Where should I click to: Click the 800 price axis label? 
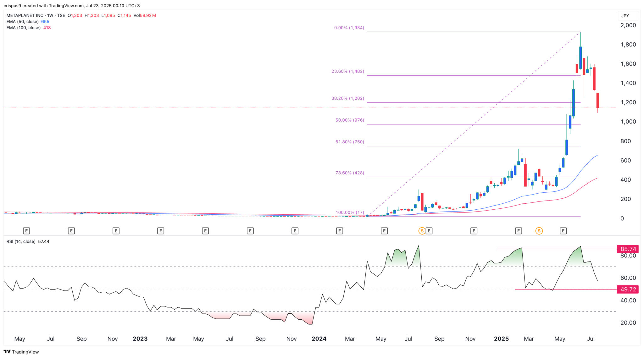(625, 141)
